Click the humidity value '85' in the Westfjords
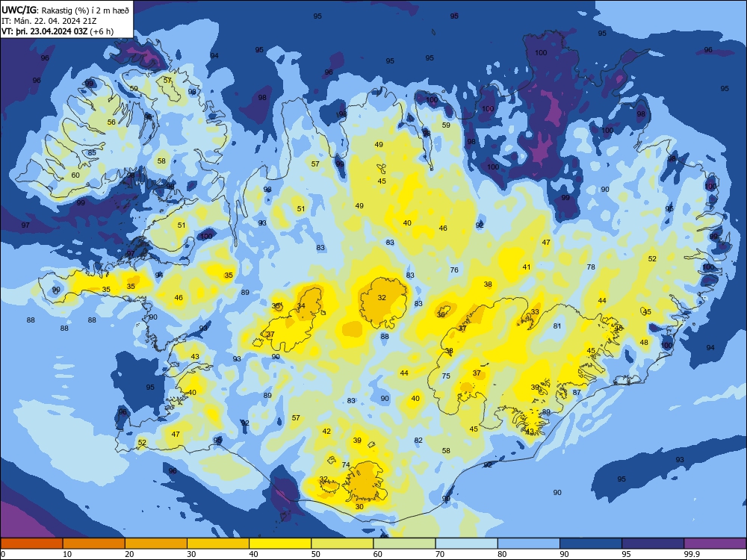747x560 pixels. click(x=92, y=153)
